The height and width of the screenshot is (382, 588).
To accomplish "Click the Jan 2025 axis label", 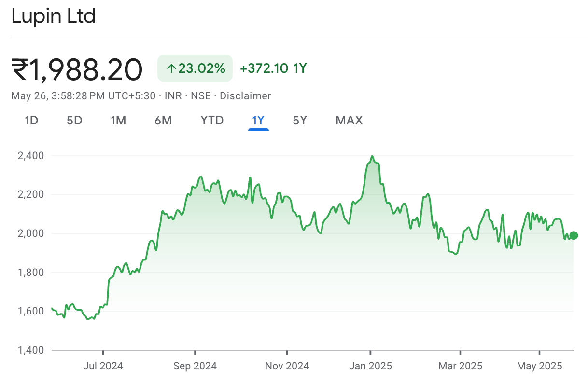I will click(x=370, y=366).
